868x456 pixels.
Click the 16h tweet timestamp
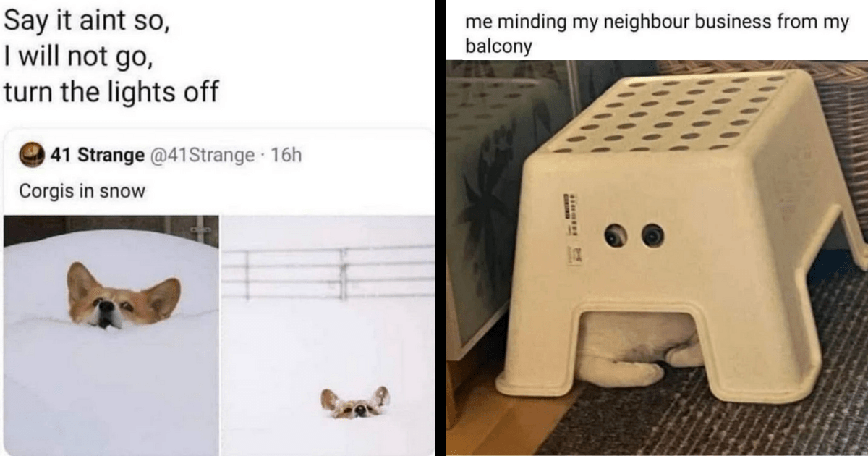tap(285, 156)
